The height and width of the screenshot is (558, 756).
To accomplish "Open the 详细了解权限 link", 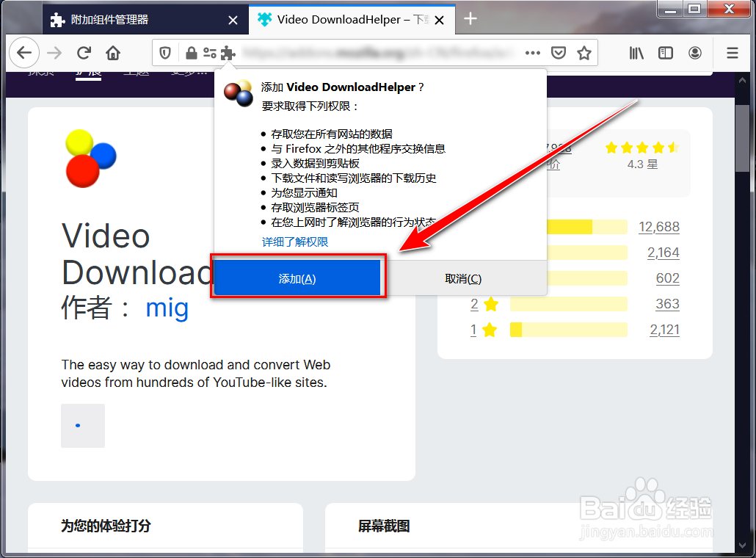I will [x=295, y=242].
